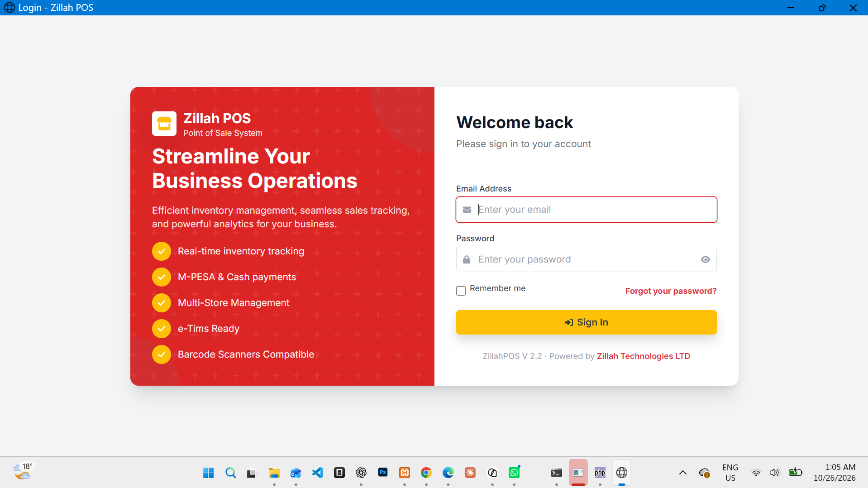Click the yellow Sign In button
Viewport: 868px width, 488px height.
586,322
